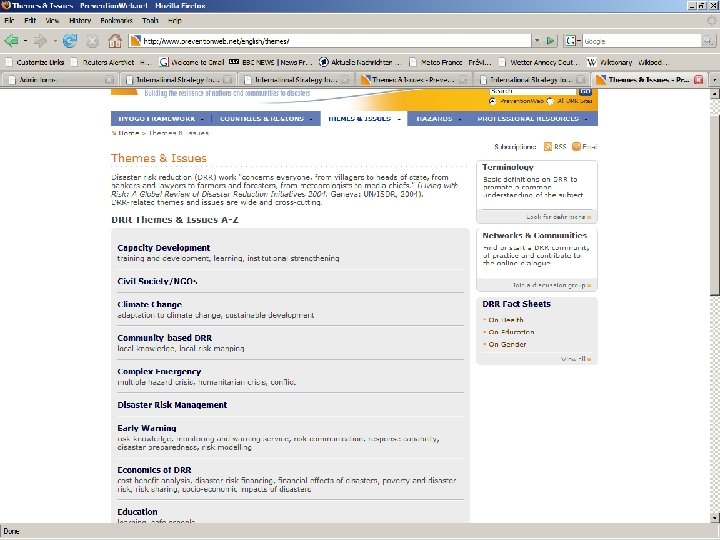720x540 pixels.
Task: Open the Forward history dropdown arrow
Action: [55, 41]
